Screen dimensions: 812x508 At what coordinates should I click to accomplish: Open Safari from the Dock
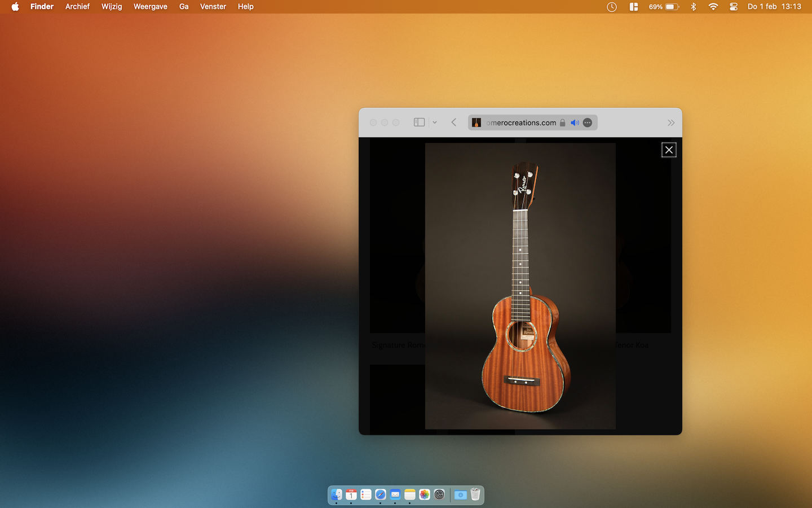point(381,494)
